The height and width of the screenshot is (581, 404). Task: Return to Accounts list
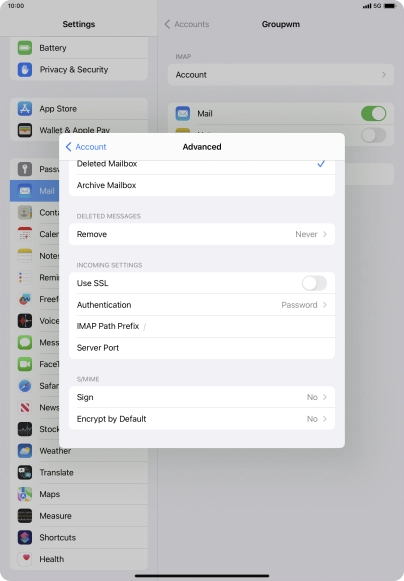pos(187,24)
